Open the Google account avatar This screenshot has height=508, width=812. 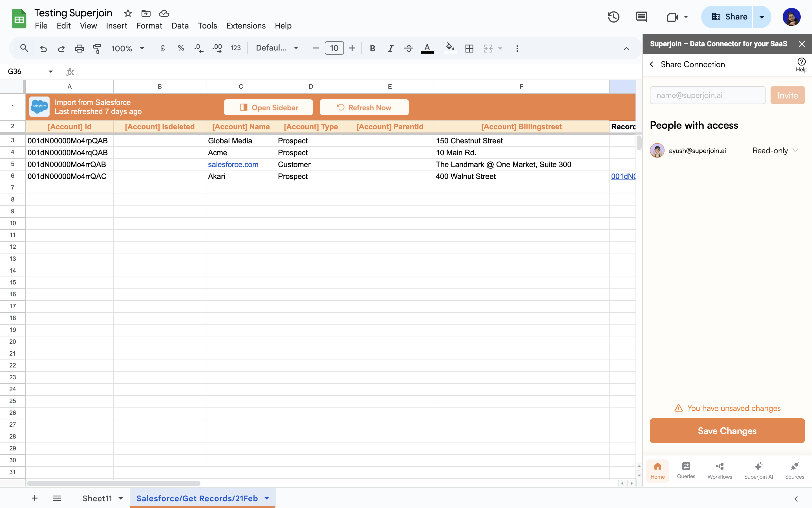[x=791, y=17]
